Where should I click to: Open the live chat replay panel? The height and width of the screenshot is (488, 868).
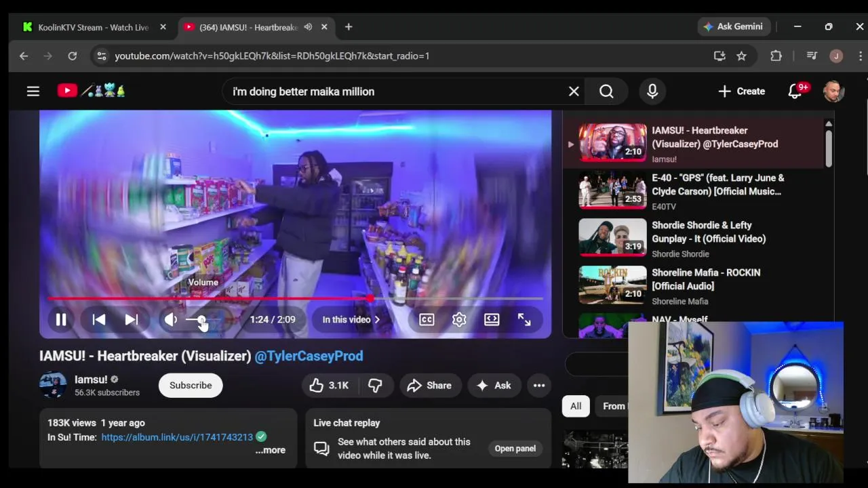[515, 448]
